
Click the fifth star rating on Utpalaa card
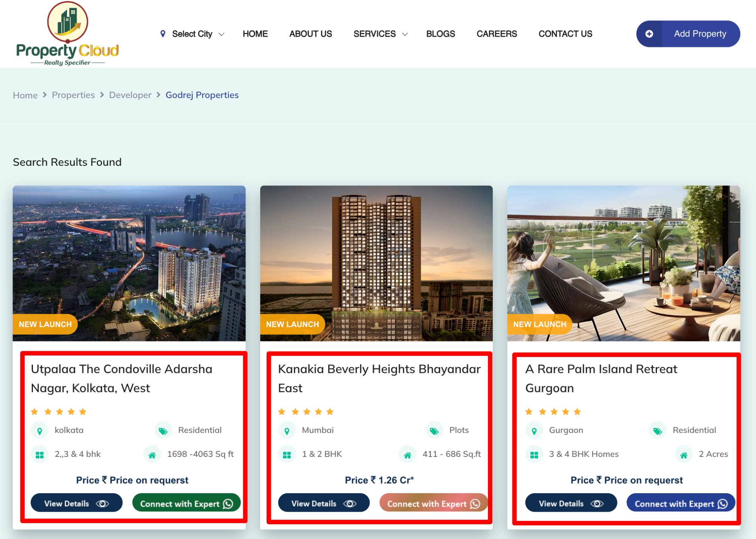pos(83,411)
